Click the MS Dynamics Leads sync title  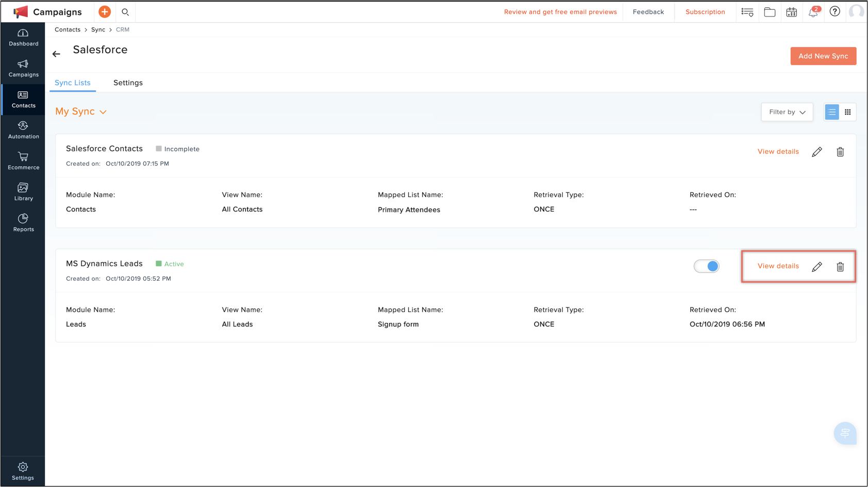[104, 264]
